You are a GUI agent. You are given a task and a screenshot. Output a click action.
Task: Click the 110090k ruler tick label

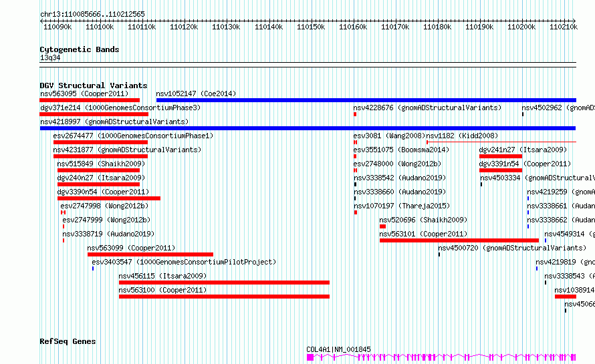click(x=57, y=27)
